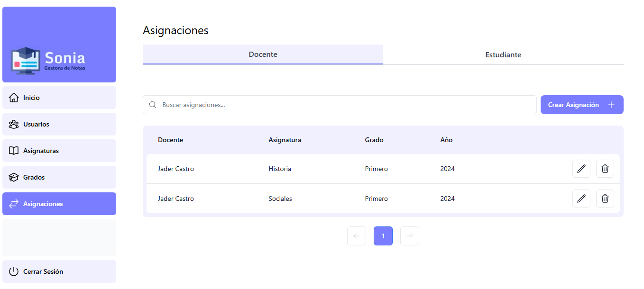Click the plus icon on Crear Asignación

click(611, 105)
